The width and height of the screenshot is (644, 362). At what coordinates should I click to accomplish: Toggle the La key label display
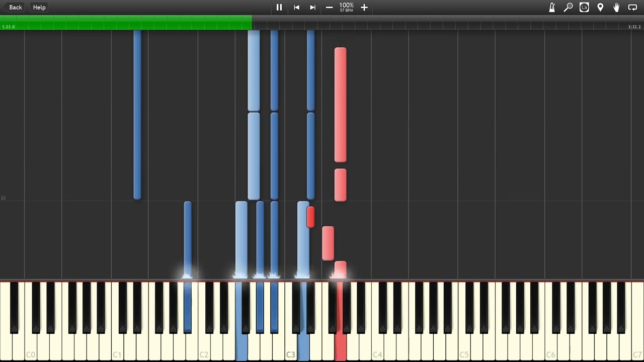584,8
